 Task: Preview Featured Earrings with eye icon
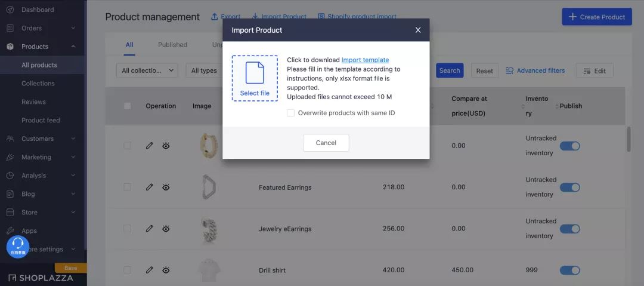(x=166, y=187)
